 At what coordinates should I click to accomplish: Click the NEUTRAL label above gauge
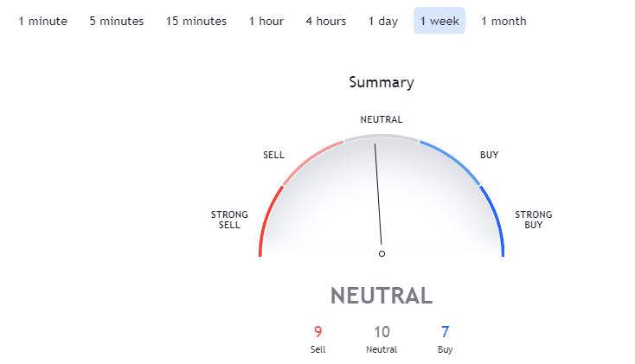382,119
